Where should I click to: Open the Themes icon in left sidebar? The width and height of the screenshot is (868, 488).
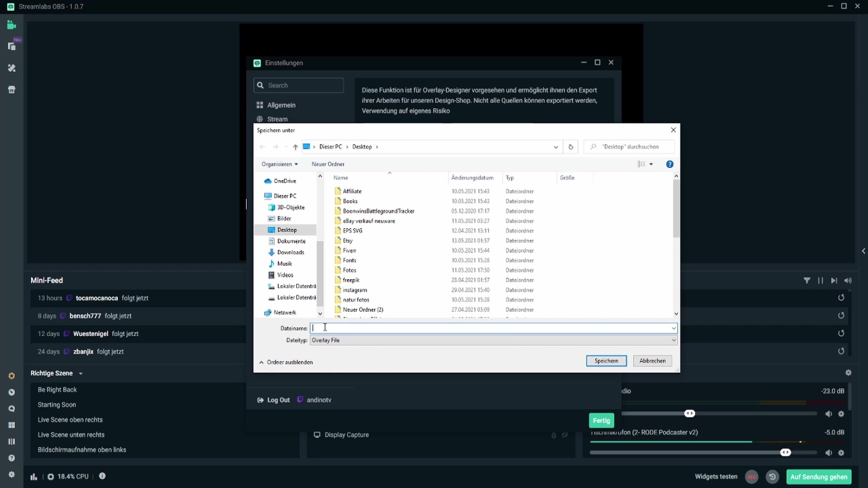click(12, 68)
